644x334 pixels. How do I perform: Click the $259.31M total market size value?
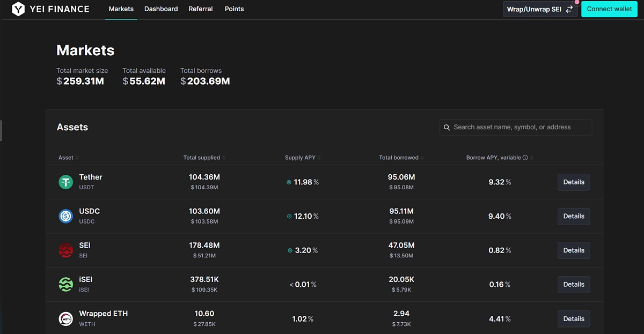click(80, 81)
